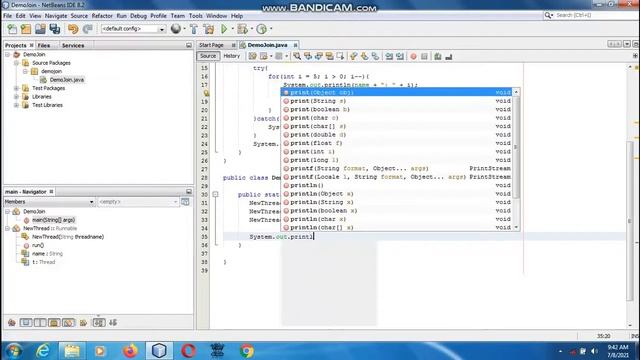Open Opera from the taskbar
The image size is (640, 360).
tap(188, 351)
